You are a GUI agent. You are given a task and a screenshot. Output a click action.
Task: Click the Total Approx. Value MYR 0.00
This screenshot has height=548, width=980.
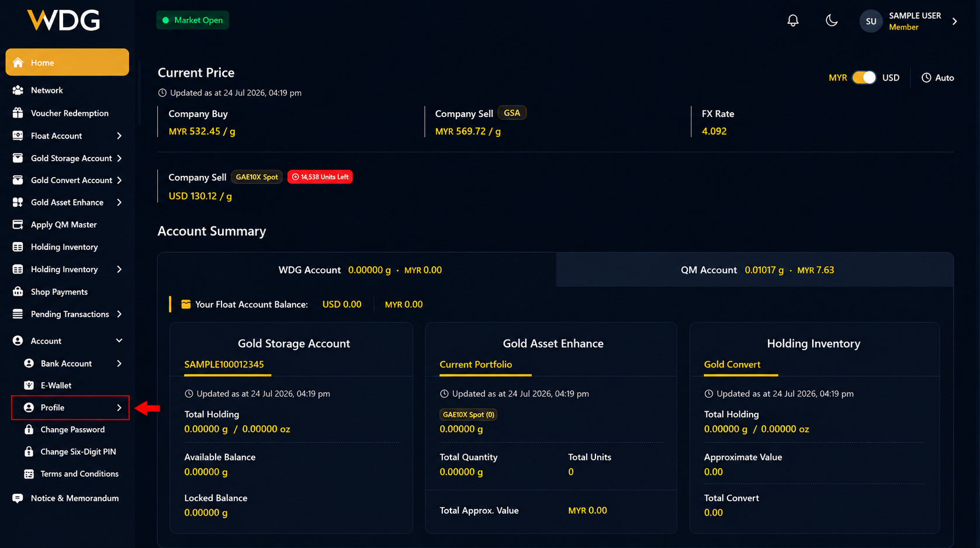(587, 511)
